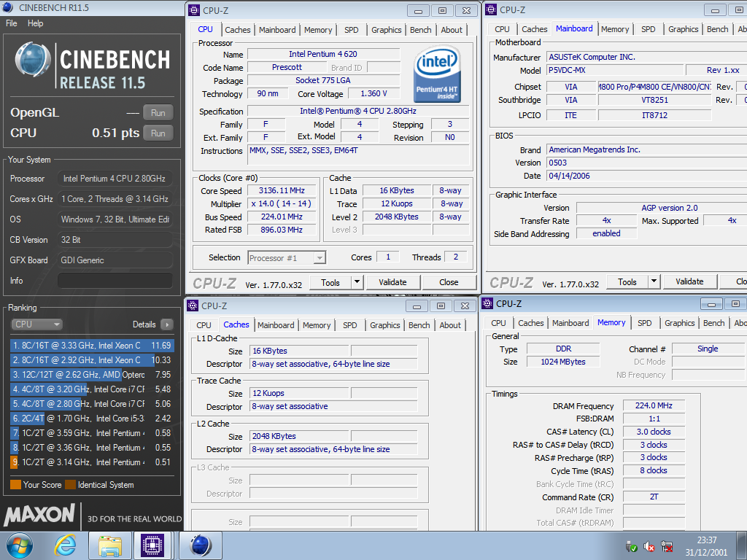Click the DRAM Frequency value 224.0 MHz
This screenshot has height=560, width=747.
point(654,405)
